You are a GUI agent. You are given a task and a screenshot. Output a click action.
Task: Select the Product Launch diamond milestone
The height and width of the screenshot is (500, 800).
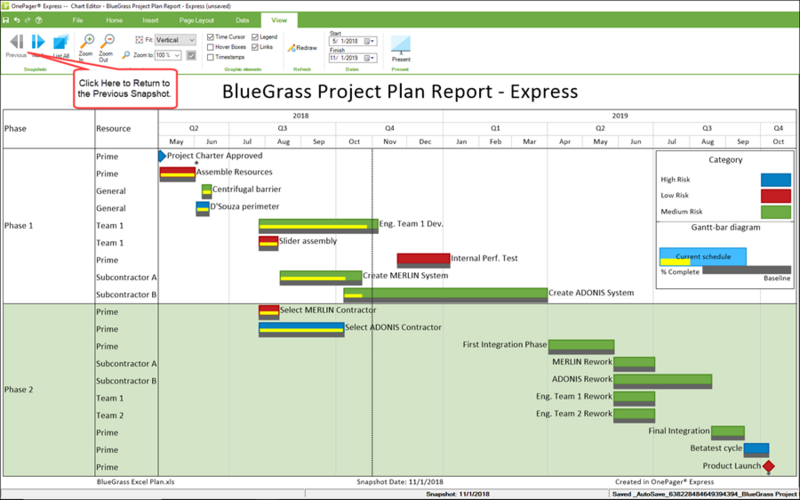pyautogui.click(x=768, y=466)
